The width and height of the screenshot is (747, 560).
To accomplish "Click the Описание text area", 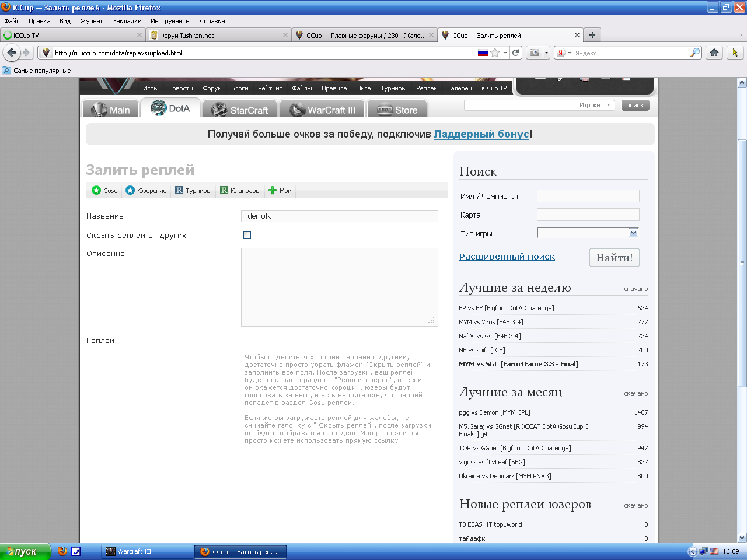I will (x=340, y=287).
